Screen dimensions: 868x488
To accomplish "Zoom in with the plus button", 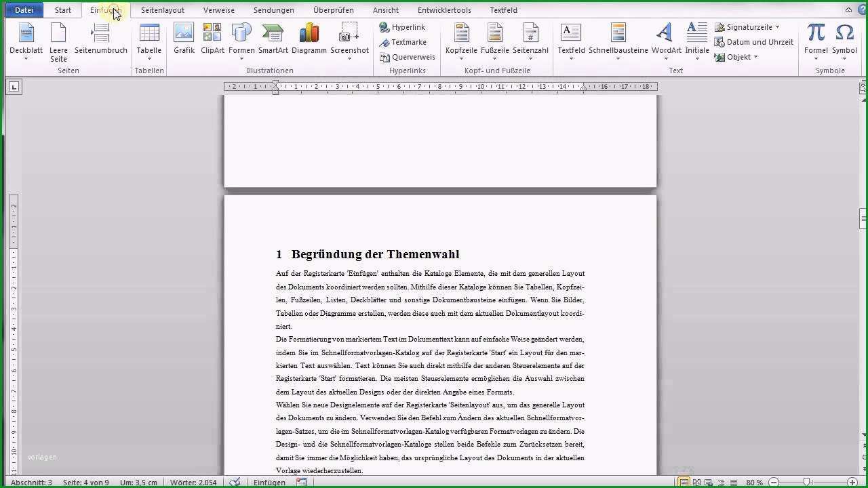I will click(x=852, y=482).
